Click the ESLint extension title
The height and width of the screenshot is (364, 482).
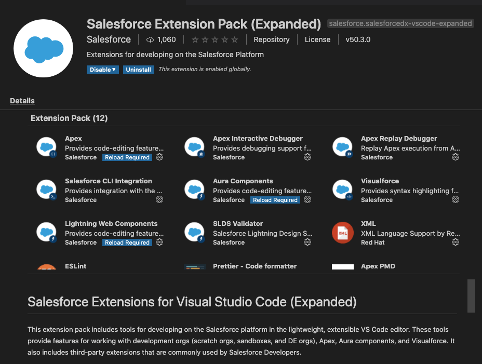pos(75,266)
